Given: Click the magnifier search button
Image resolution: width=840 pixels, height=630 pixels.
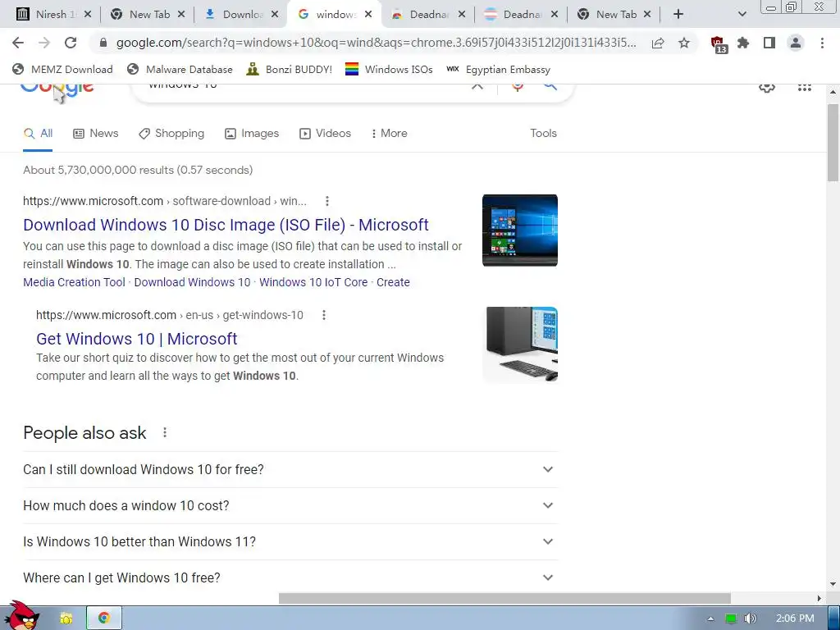Looking at the screenshot, I should [x=550, y=86].
